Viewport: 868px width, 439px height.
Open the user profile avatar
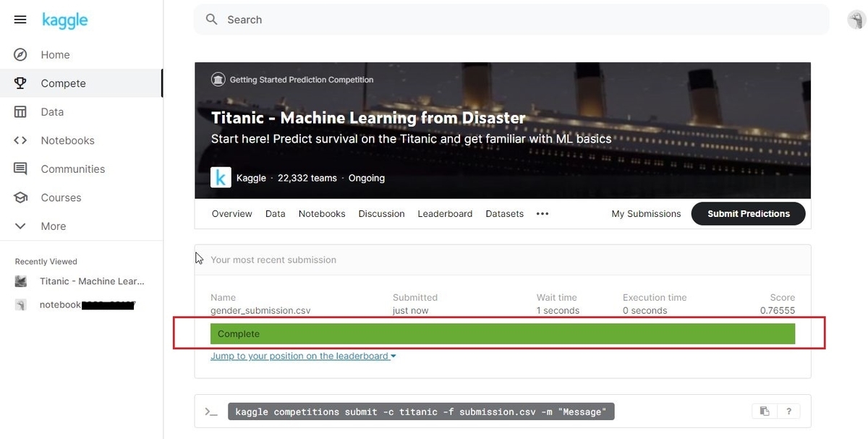coord(856,20)
